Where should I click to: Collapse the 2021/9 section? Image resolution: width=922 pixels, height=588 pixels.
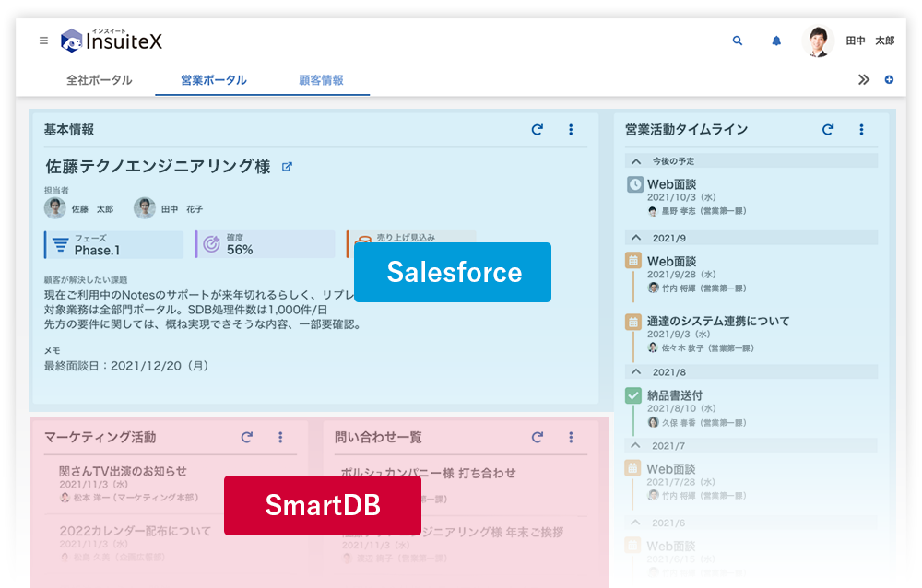636,238
